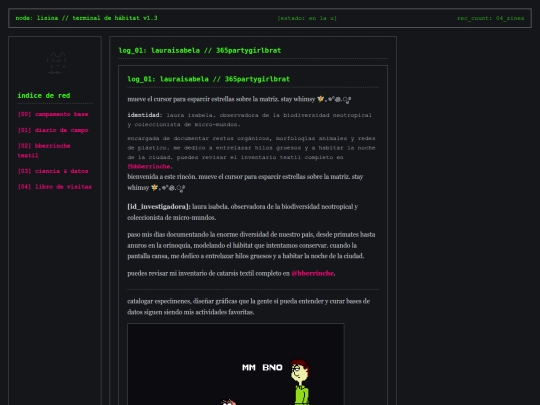The height and width of the screenshot is (405, 540).
Task: Click the pixel cartoon game image
Action: coord(236,364)
